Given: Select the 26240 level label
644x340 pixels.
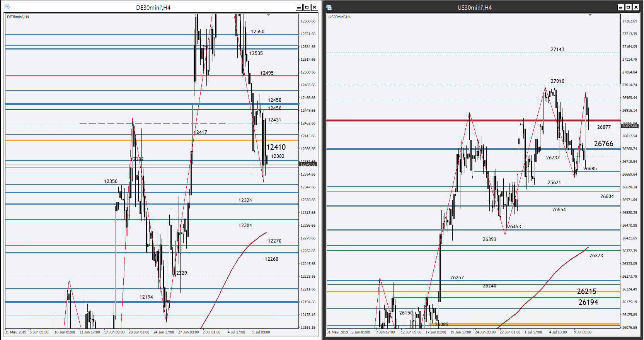Looking at the screenshot, I should pyautogui.click(x=489, y=286).
